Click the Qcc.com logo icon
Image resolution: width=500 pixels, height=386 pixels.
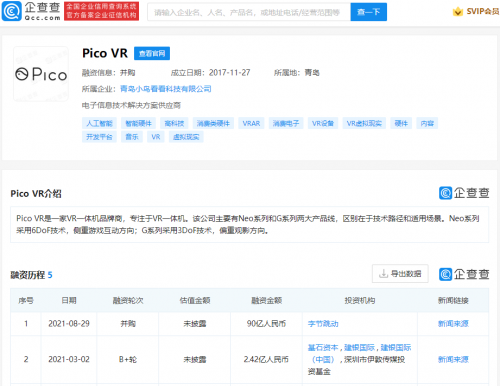tap(12, 11)
